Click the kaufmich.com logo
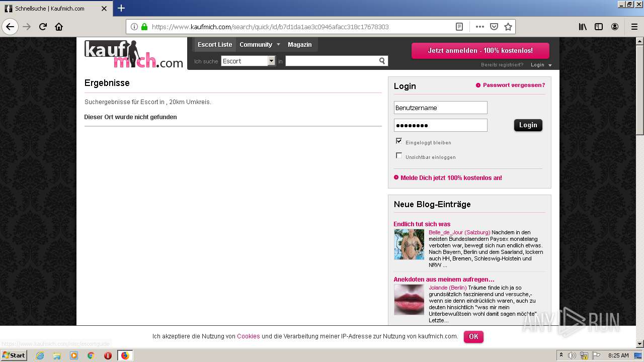The height and width of the screenshot is (362, 644). pyautogui.click(x=134, y=54)
